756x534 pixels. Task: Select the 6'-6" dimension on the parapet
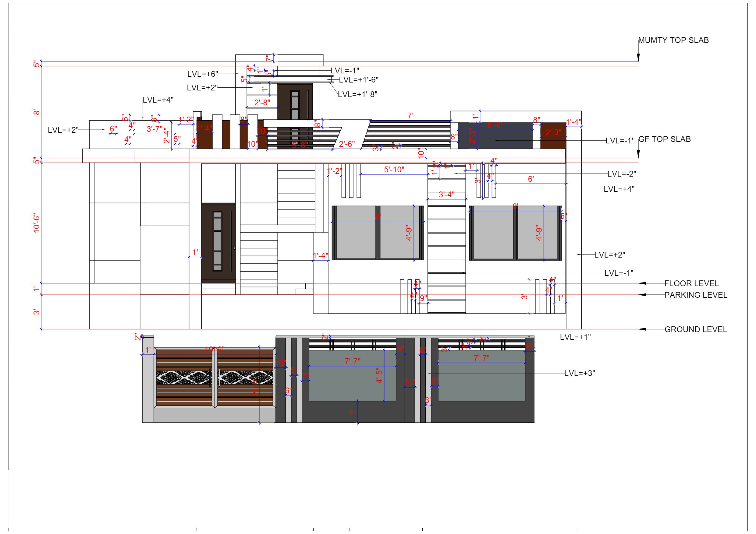point(495,125)
